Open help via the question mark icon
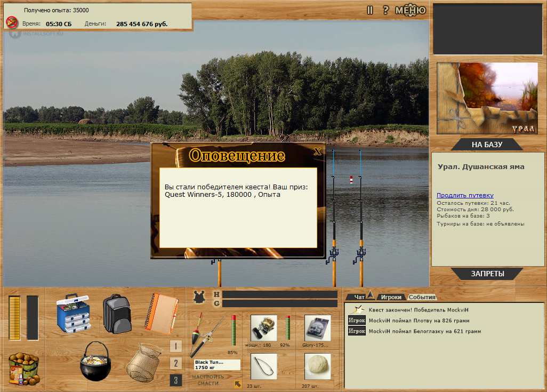547x392 pixels. click(385, 10)
